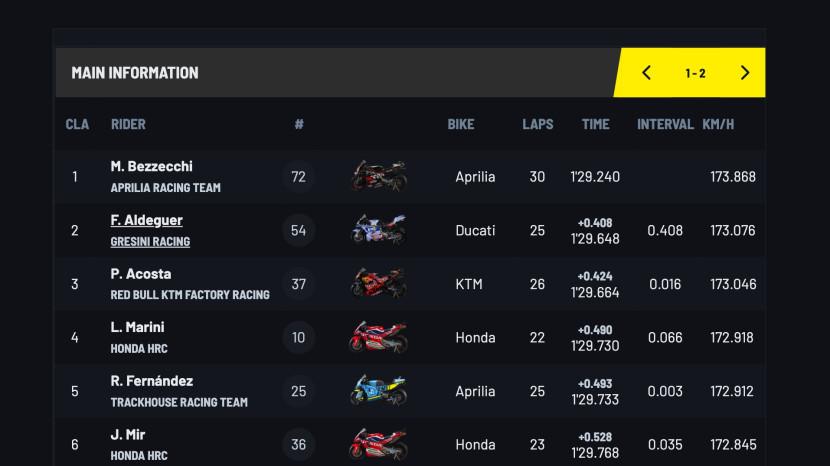
Task: Open F. Aldeguer rider link
Action: 146,220
